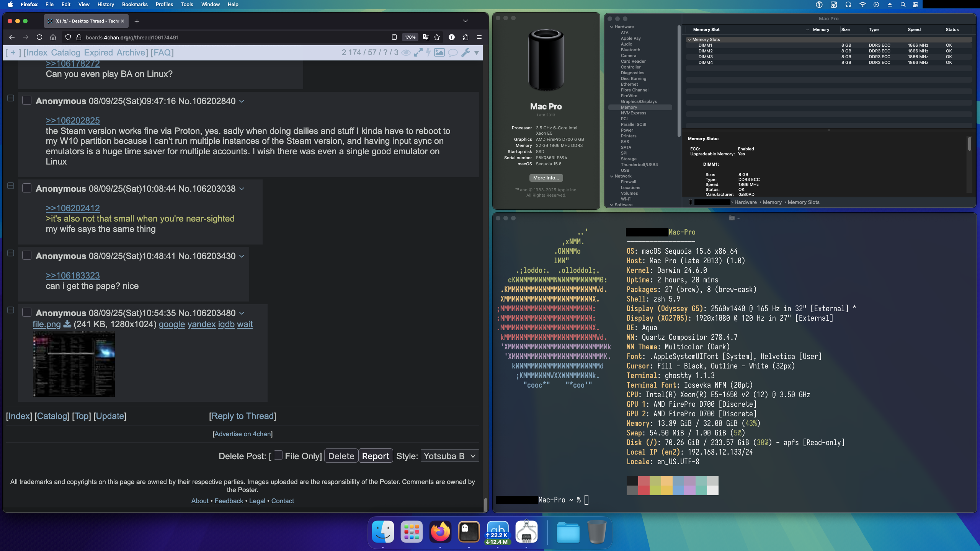Open the Tools menu in the menu bar
Image resolution: width=980 pixels, height=551 pixels.
pos(187,5)
